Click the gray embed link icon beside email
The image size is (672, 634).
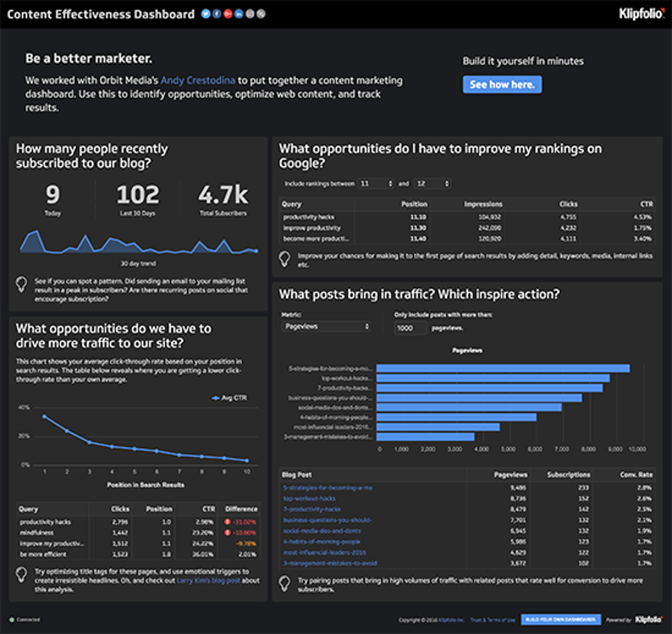260,14
